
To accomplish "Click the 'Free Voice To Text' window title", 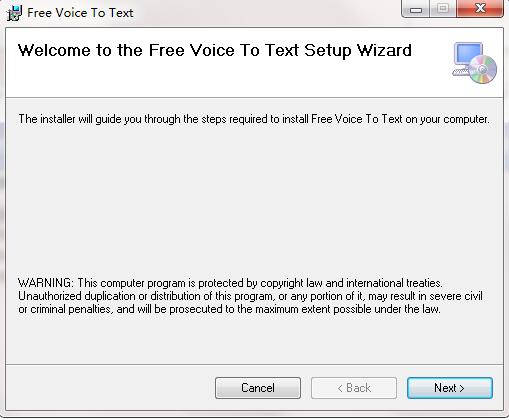I will click(80, 13).
